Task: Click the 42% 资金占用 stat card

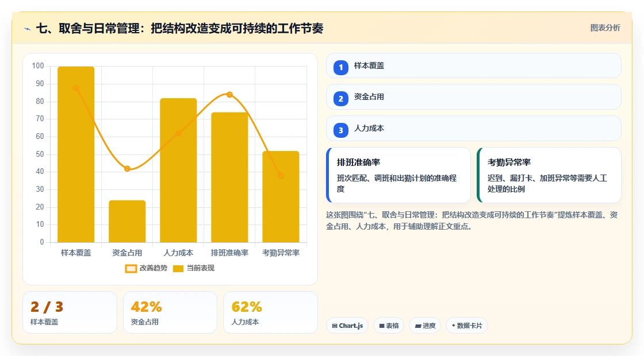Action: point(170,312)
